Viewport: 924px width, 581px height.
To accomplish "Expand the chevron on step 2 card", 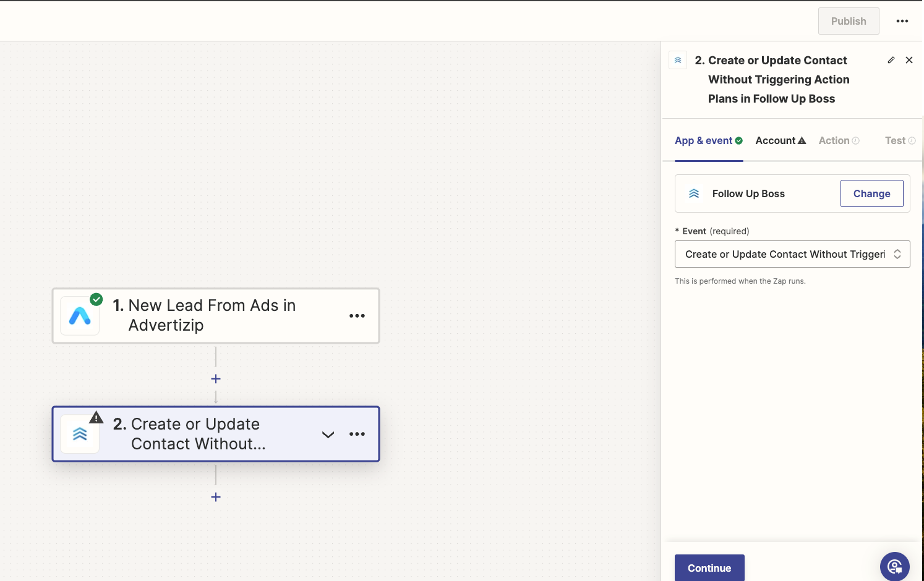I will click(x=328, y=435).
